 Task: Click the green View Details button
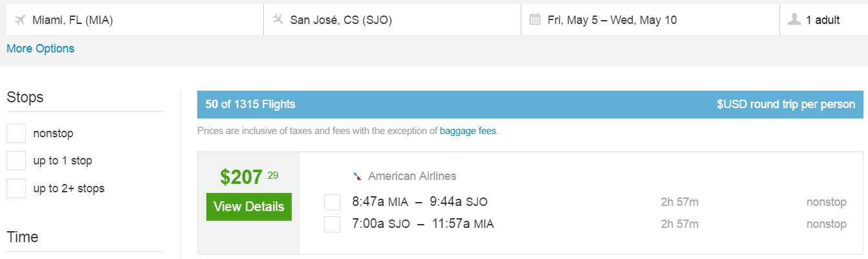click(x=249, y=207)
